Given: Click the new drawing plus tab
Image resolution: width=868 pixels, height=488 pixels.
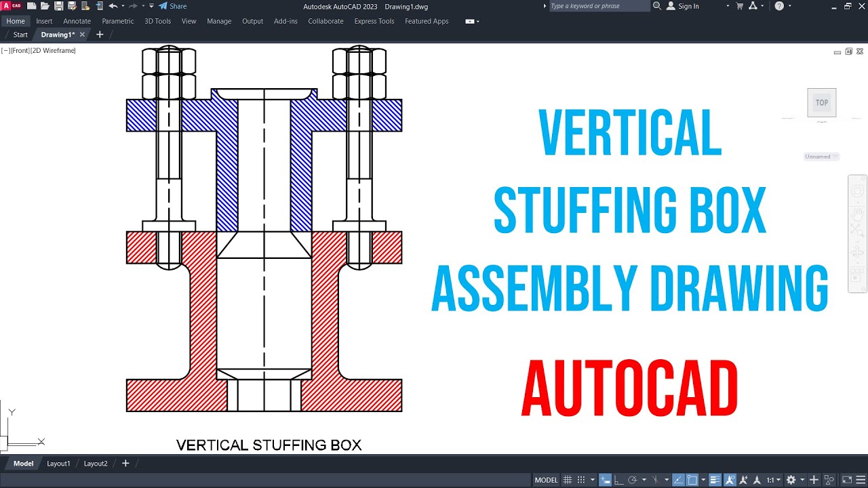Looking at the screenshot, I should click(x=100, y=35).
